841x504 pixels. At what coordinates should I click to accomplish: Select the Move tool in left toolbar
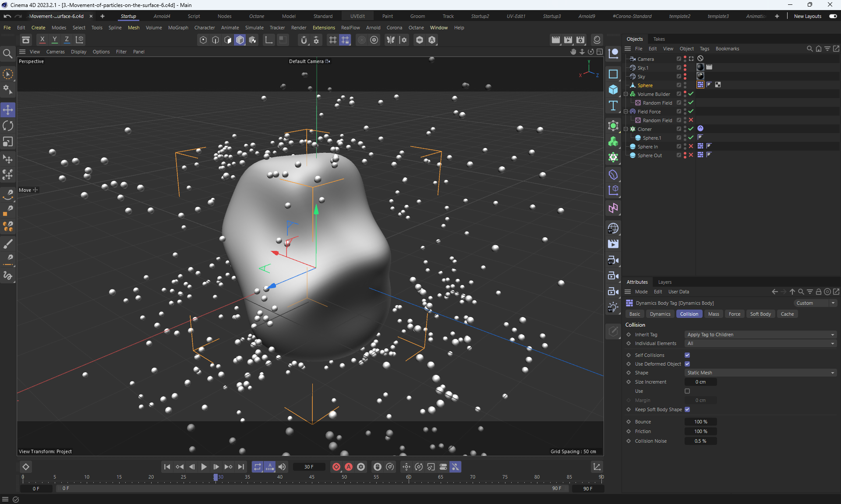pos(8,109)
